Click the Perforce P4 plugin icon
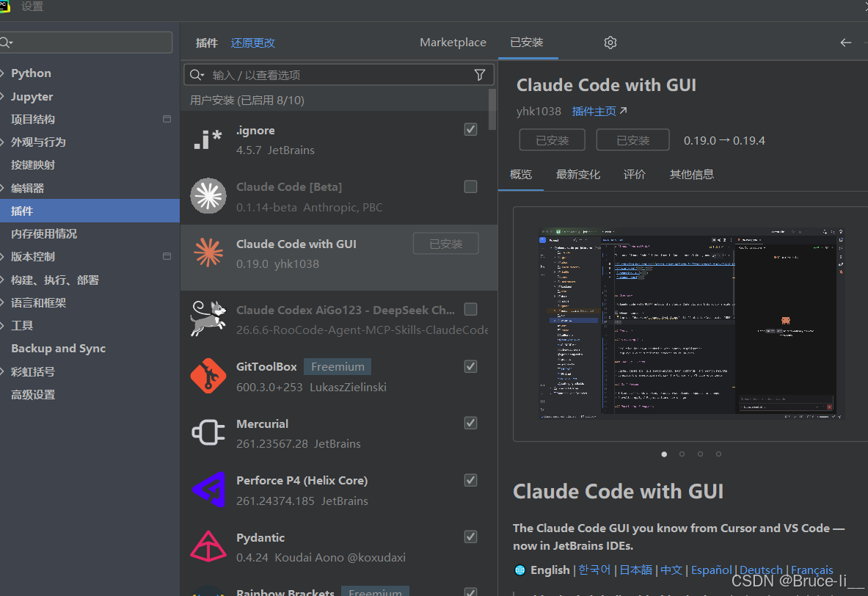 208,490
